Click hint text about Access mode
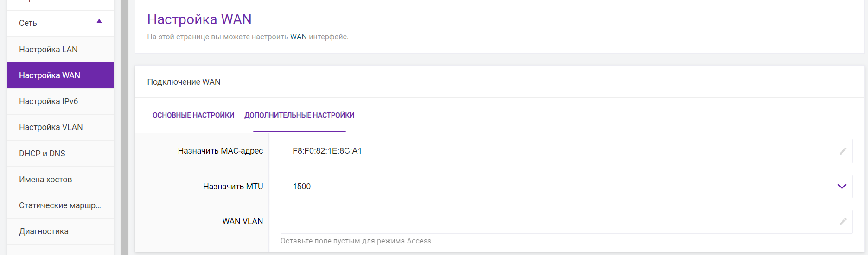Image resolution: width=868 pixels, height=255 pixels. [x=356, y=241]
